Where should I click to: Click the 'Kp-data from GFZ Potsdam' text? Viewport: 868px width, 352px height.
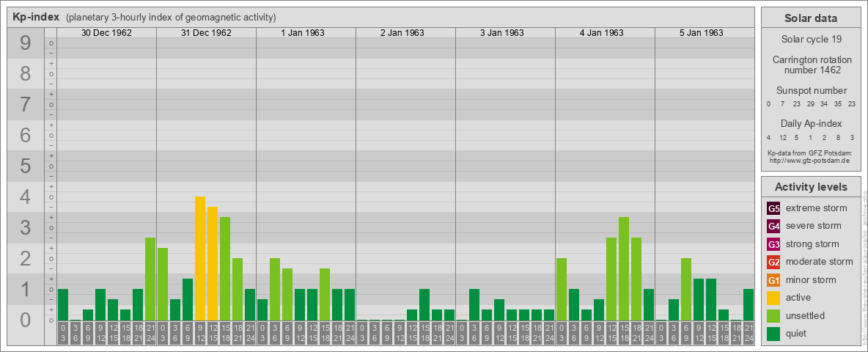[x=811, y=153]
